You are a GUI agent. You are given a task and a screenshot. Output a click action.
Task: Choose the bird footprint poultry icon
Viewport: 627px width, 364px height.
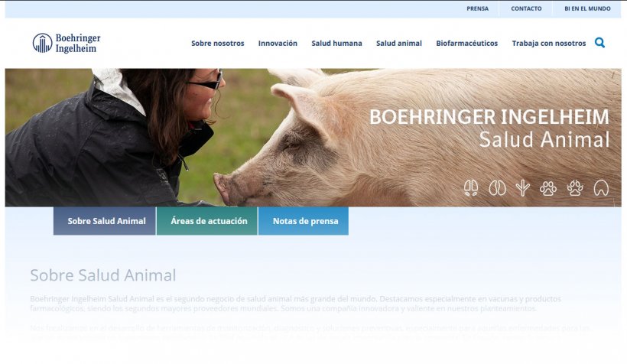pos(523,188)
